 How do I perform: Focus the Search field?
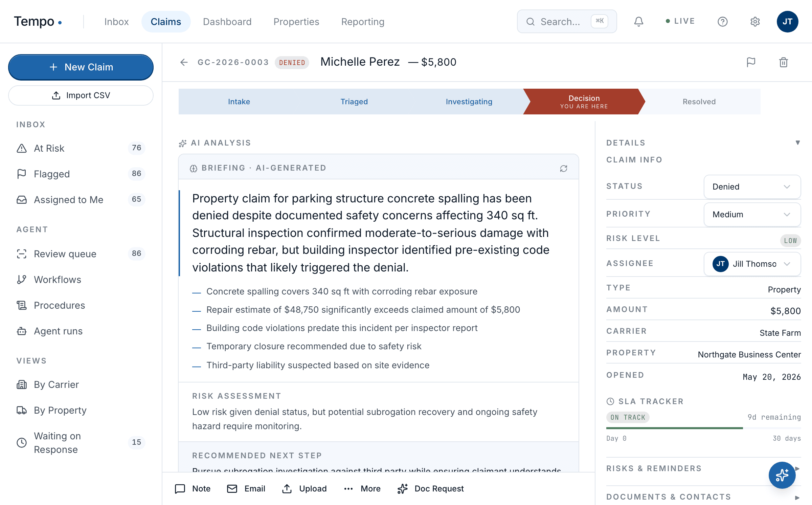567,22
